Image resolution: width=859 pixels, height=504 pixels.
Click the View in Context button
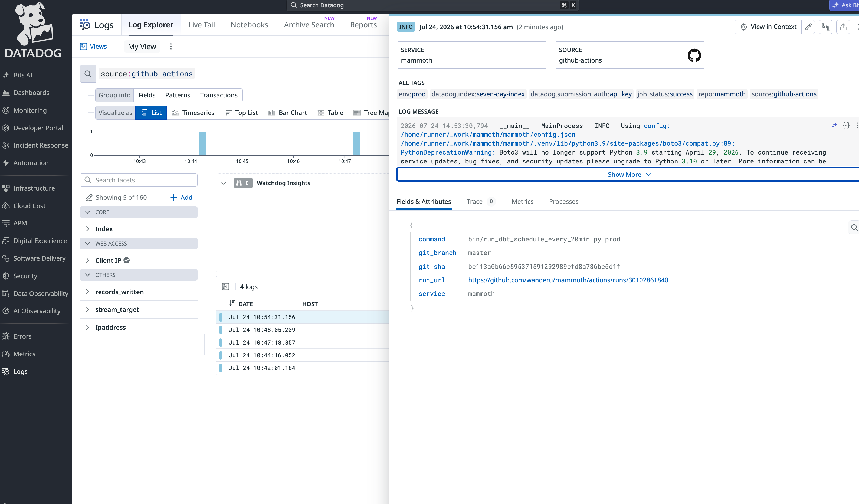(768, 27)
